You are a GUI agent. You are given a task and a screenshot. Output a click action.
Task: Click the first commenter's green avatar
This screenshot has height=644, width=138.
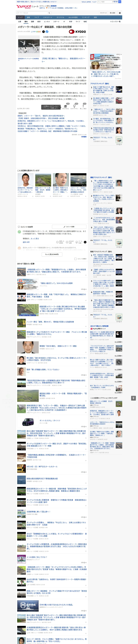pos(19,232)
